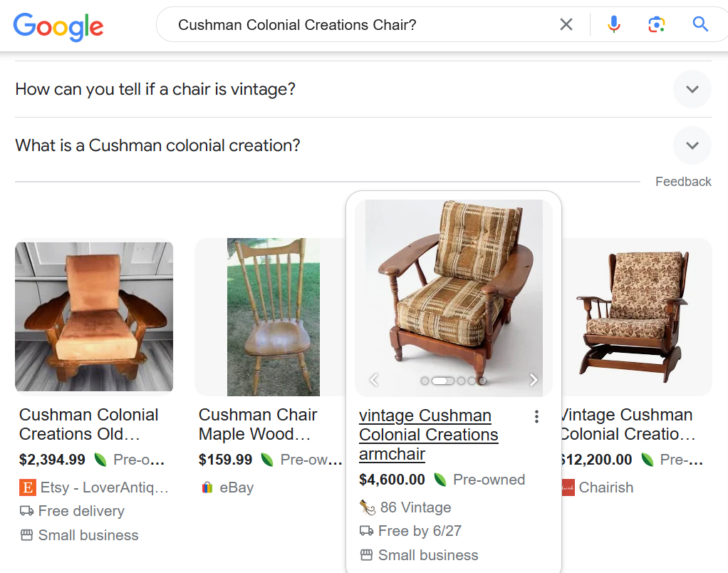Open Google Lens image search icon
This screenshot has height=573, width=728.
click(657, 24)
